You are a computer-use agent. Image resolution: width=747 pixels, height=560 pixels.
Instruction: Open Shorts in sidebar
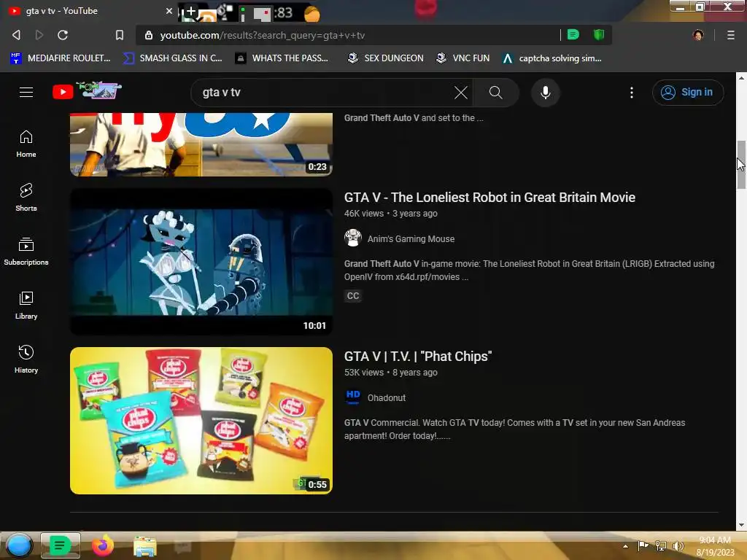tap(26, 197)
